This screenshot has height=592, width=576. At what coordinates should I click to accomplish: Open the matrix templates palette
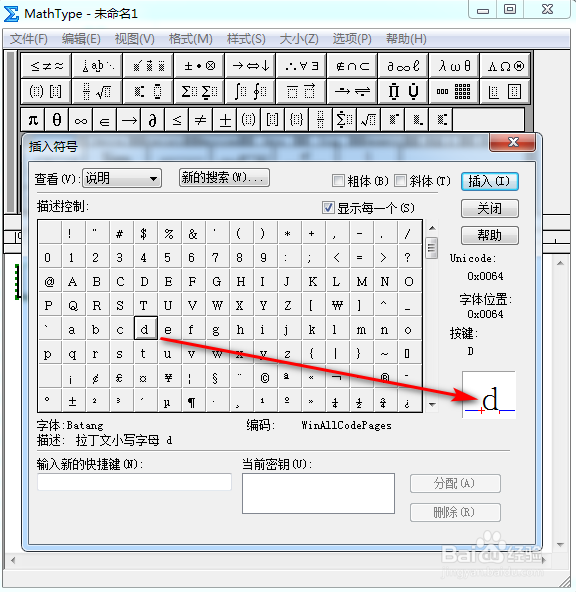pyautogui.click(x=454, y=91)
